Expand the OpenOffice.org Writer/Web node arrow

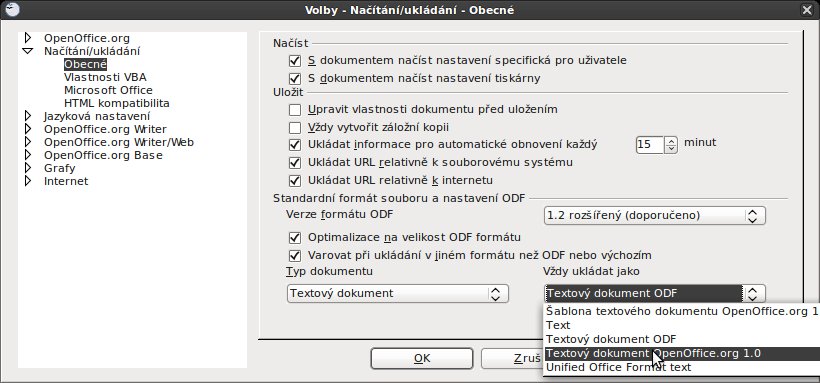coord(28,142)
